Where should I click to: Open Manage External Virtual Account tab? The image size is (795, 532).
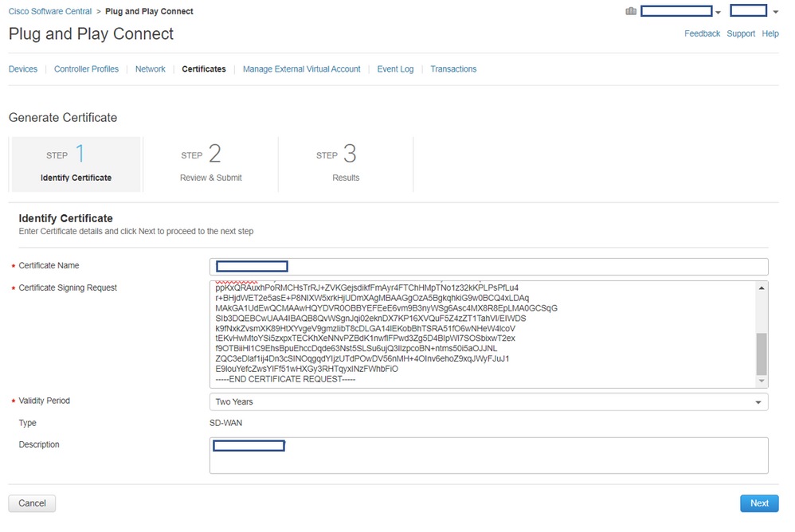pyautogui.click(x=301, y=69)
